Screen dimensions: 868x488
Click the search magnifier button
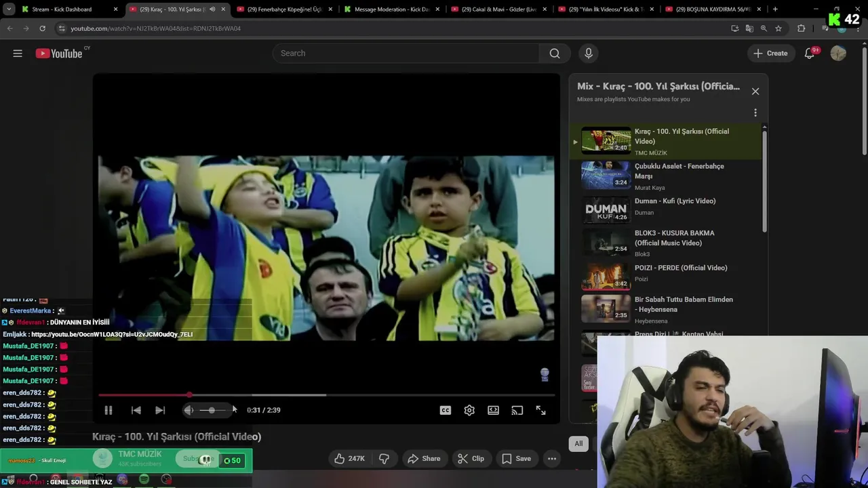tap(555, 54)
